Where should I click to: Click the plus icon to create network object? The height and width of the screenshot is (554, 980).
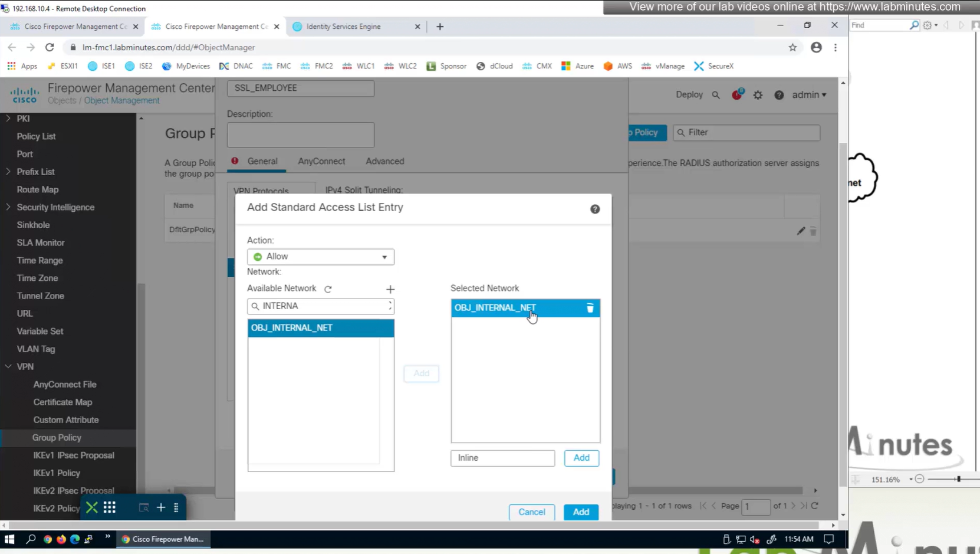pos(390,289)
